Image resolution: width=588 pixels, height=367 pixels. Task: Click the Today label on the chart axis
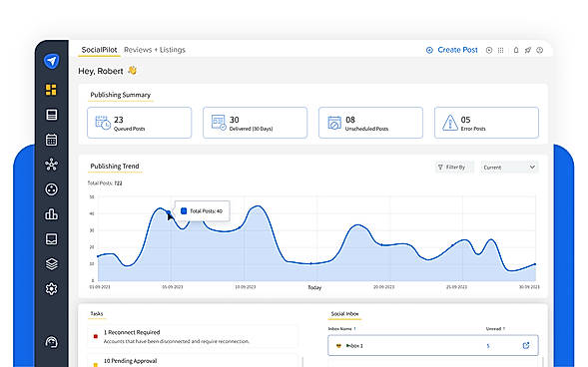coord(314,287)
